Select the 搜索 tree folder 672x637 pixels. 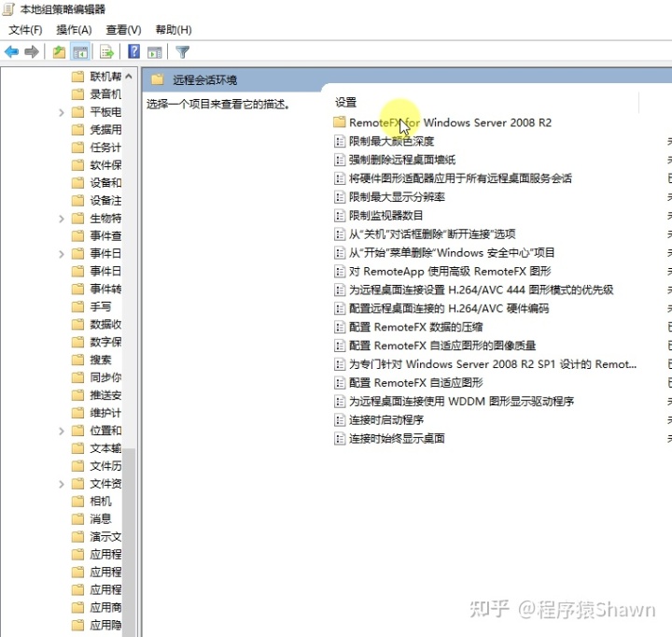click(91, 360)
